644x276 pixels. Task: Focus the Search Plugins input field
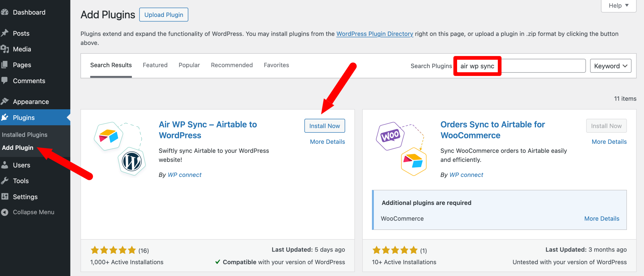pos(521,66)
